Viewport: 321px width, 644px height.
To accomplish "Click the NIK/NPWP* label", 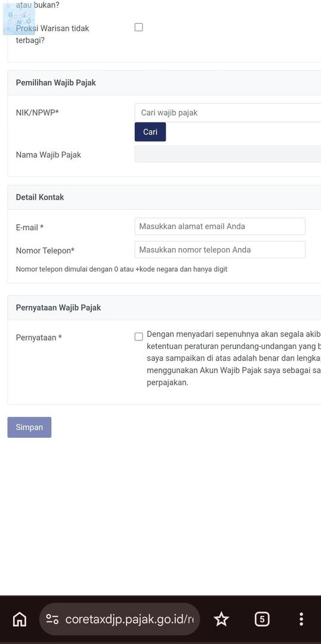I will [38, 113].
